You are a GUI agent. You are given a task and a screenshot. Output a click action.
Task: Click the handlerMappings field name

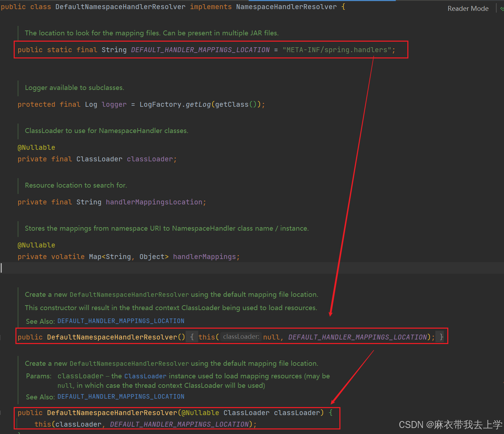[x=205, y=257]
